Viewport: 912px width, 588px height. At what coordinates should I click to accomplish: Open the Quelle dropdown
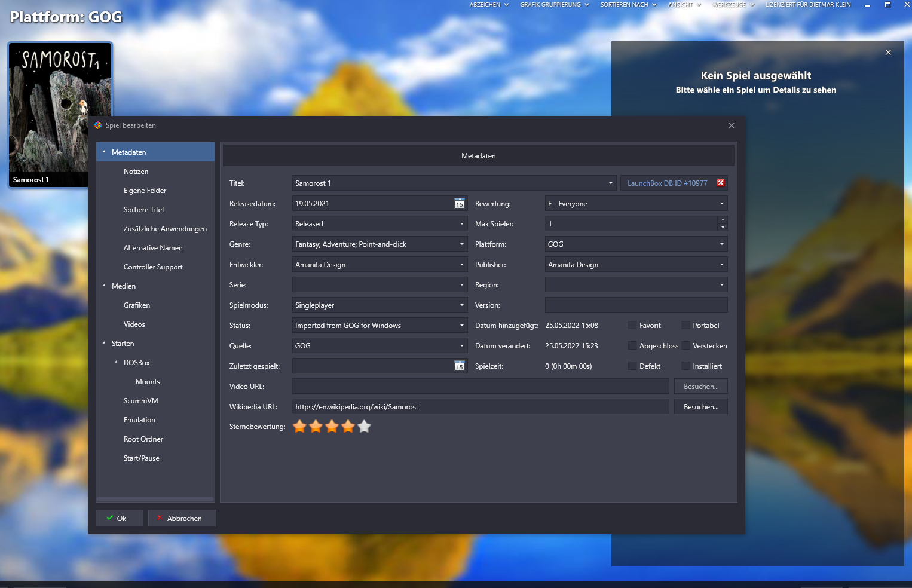462,346
